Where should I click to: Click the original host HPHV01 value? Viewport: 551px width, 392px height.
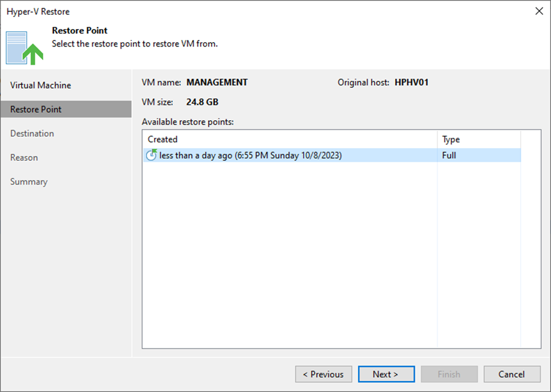(411, 83)
